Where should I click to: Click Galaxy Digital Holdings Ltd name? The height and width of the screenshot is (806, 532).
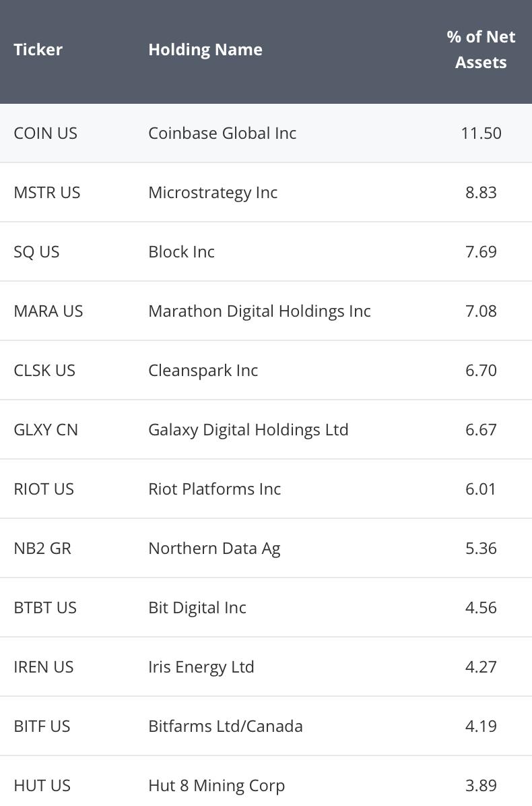coord(248,430)
